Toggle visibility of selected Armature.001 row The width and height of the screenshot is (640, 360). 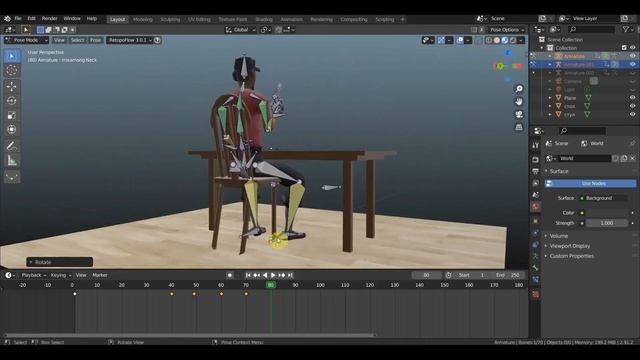coord(632,64)
